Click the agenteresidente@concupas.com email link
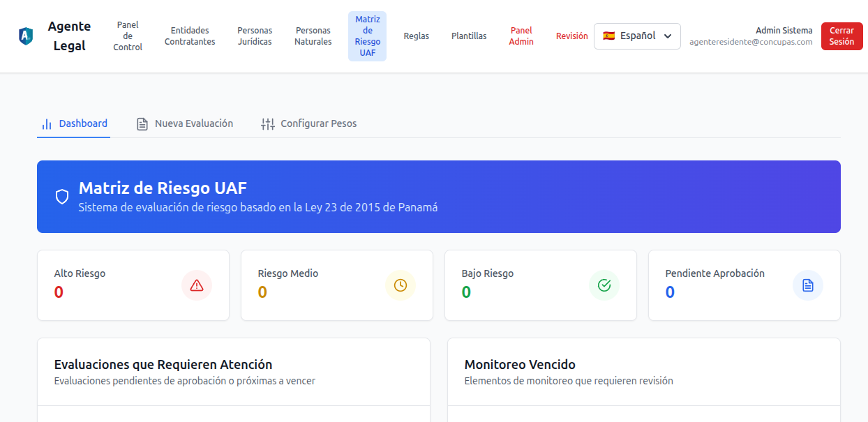The image size is (868, 422). tap(751, 42)
